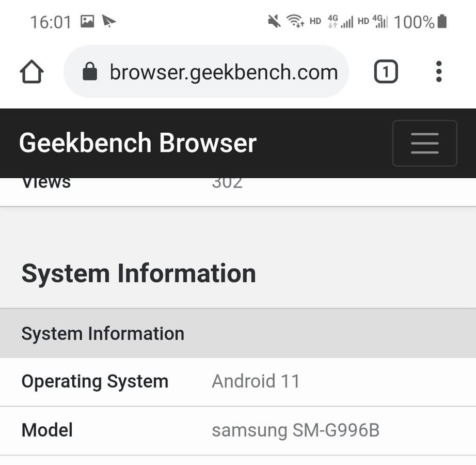Tap the paper plane notification icon
Viewport: 476px width, 465px height.
(109, 22)
